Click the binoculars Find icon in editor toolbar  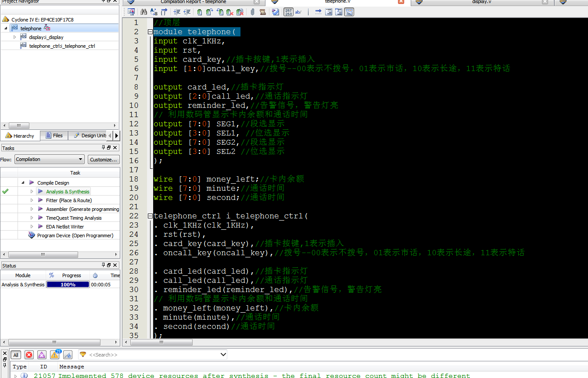[x=143, y=12]
